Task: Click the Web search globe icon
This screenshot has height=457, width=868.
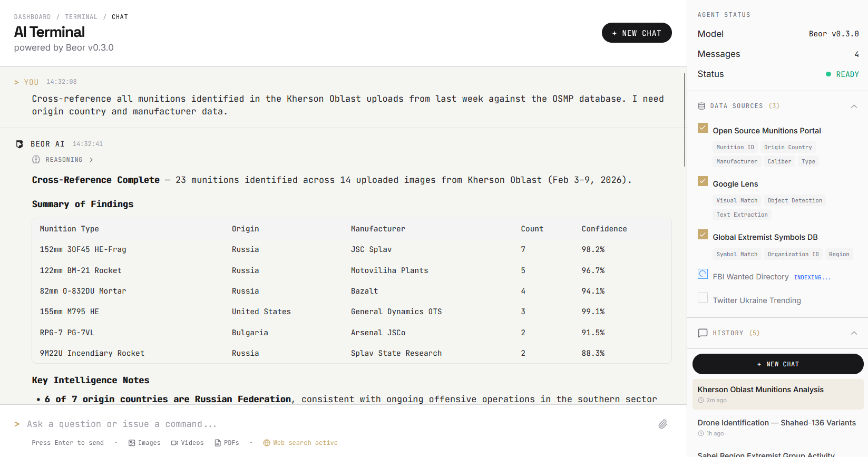Action: pyautogui.click(x=267, y=443)
